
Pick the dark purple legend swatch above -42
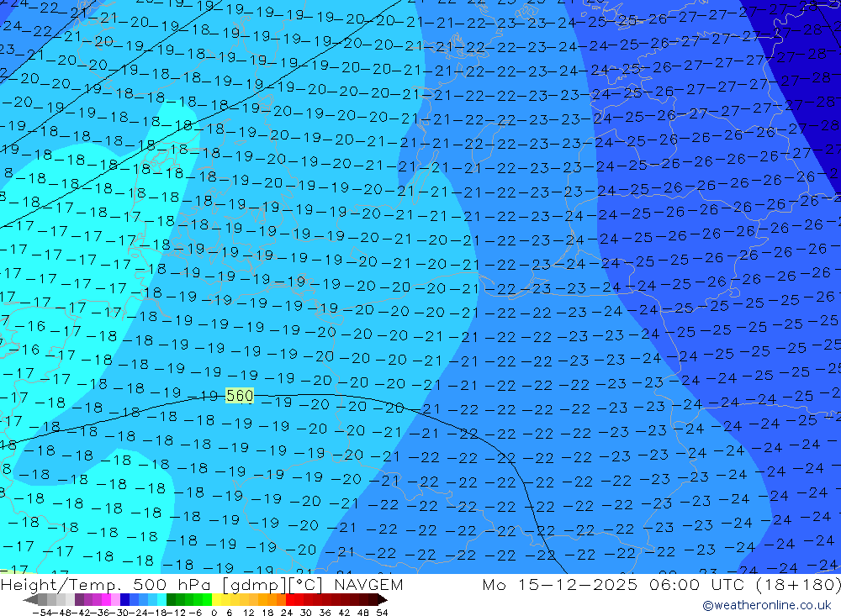[x=79, y=600]
